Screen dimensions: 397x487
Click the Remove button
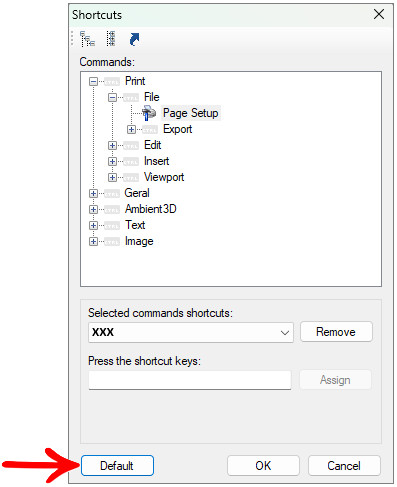point(336,332)
